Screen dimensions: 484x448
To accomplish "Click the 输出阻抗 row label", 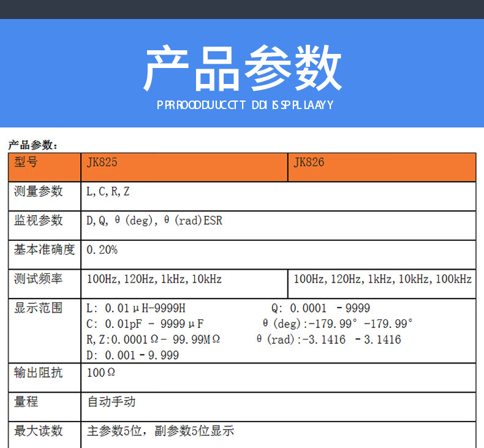I will pos(38,373).
